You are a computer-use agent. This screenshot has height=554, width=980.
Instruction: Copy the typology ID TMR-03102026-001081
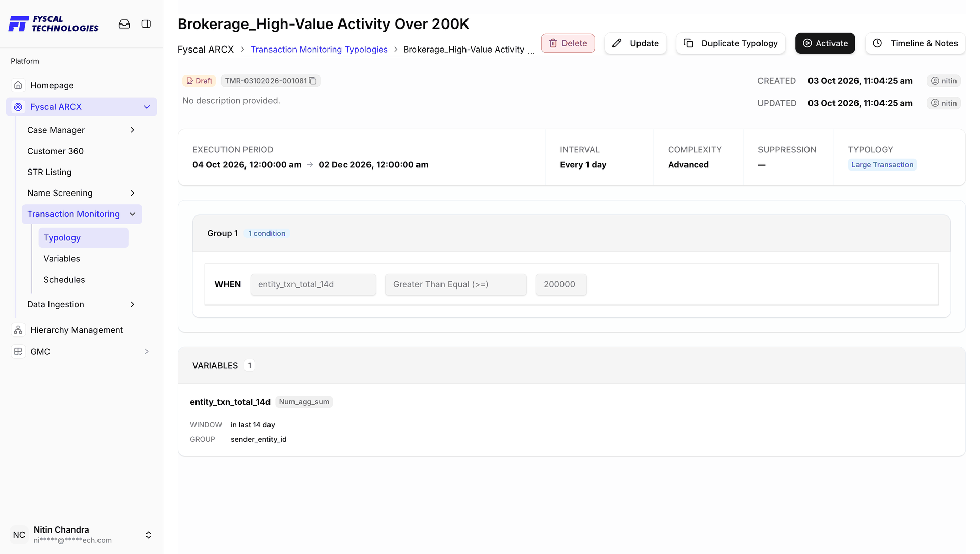coord(313,81)
